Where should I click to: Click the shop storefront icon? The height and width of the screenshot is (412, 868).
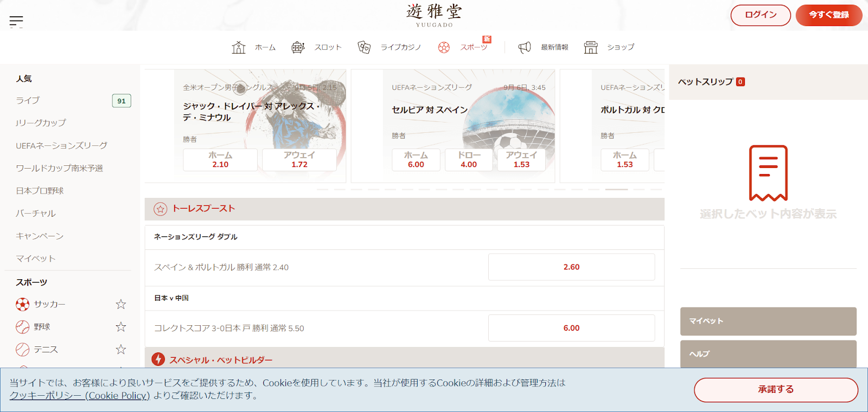591,47
